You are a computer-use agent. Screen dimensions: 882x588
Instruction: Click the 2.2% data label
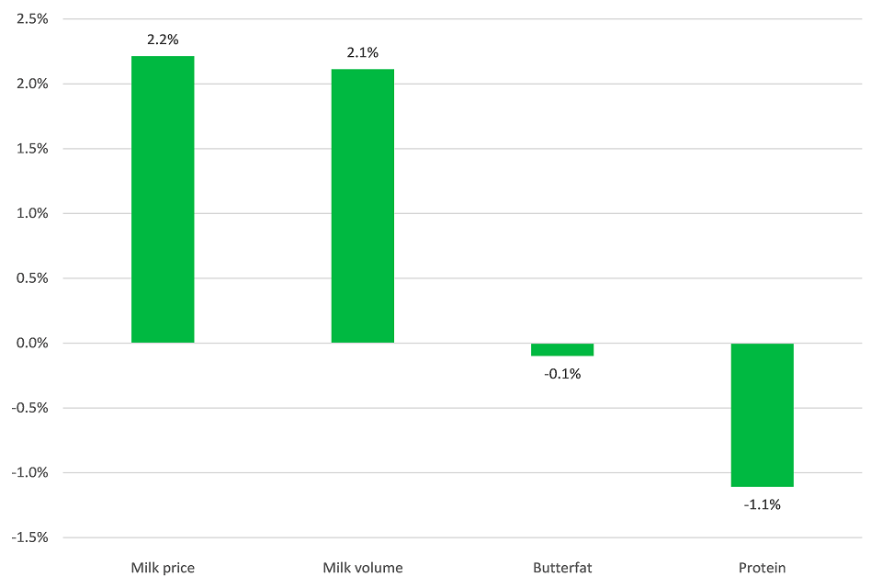[163, 40]
